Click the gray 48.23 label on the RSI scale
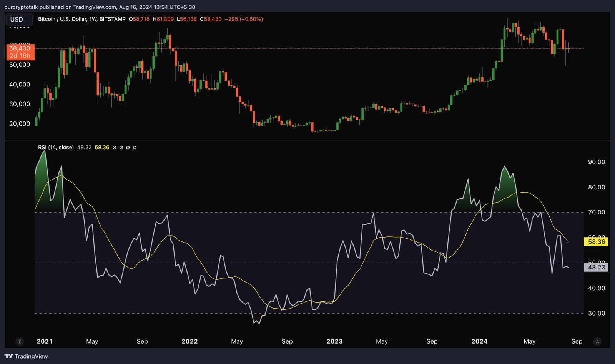This screenshot has width=615, height=364. (596, 267)
